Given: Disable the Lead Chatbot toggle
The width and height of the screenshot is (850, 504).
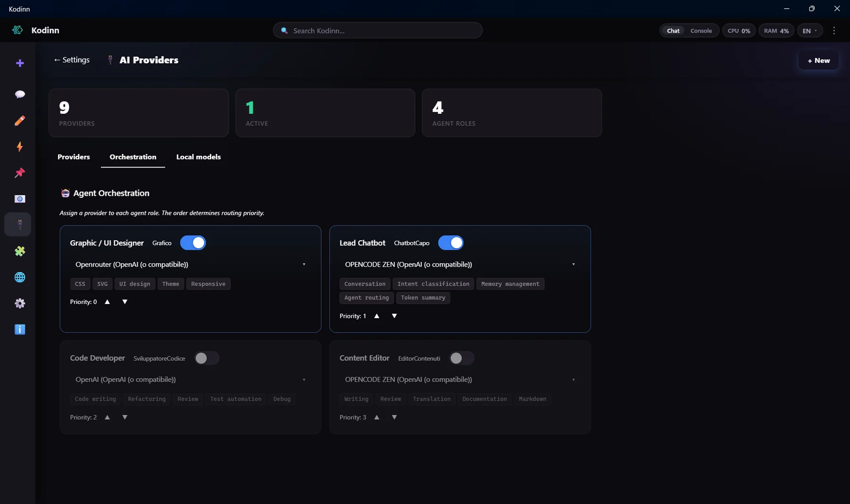Looking at the screenshot, I should click(450, 243).
